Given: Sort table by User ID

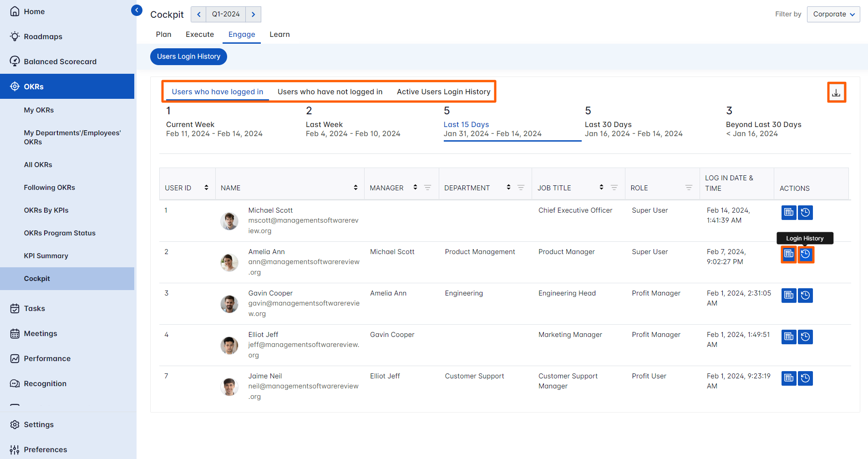Looking at the screenshot, I should pyautogui.click(x=206, y=188).
